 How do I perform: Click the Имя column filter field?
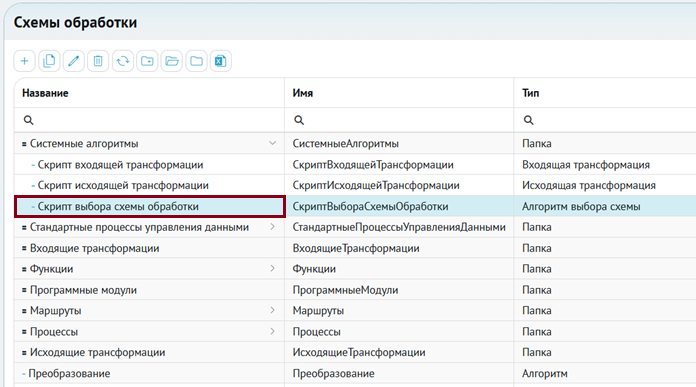click(399, 120)
